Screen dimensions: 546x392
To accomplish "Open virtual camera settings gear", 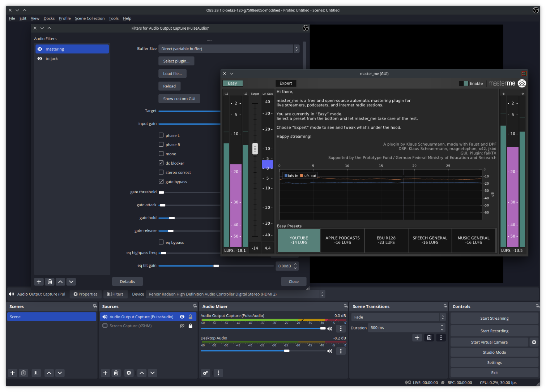I will tap(534, 342).
